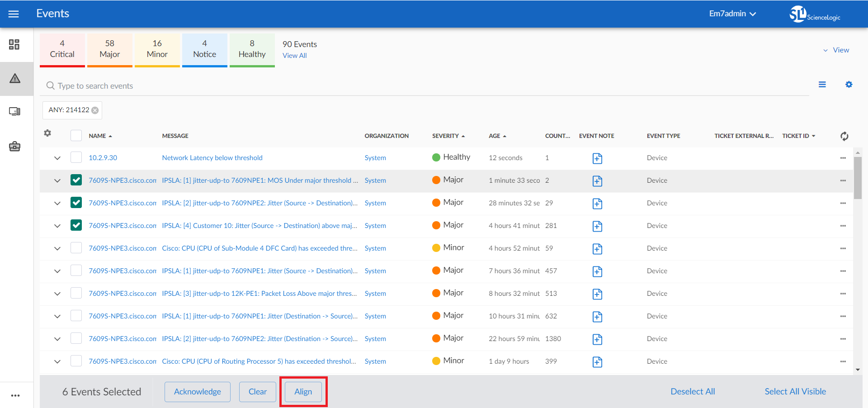Click Deselect All link
This screenshot has height=408, width=868.
pyautogui.click(x=693, y=392)
